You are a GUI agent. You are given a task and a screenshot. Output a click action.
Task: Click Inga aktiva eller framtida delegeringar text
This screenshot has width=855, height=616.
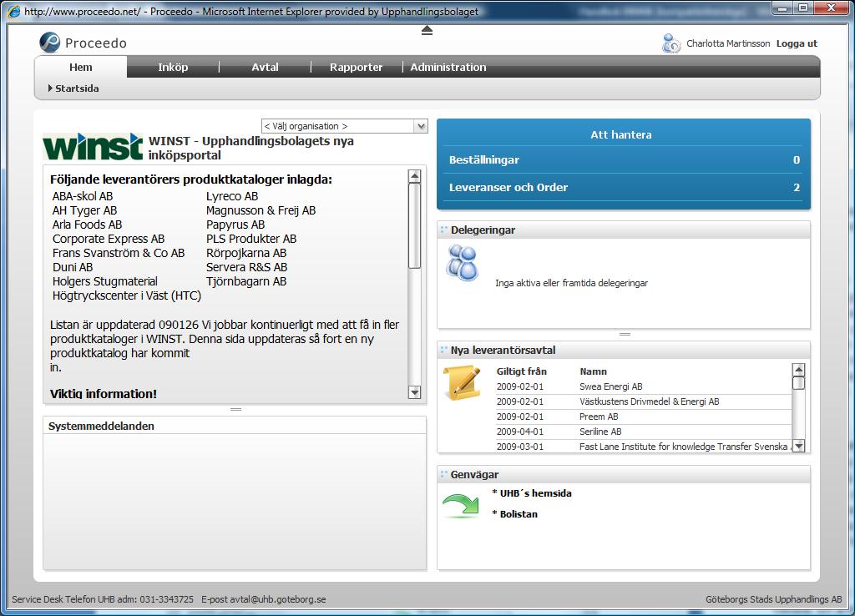click(x=571, y=283)
